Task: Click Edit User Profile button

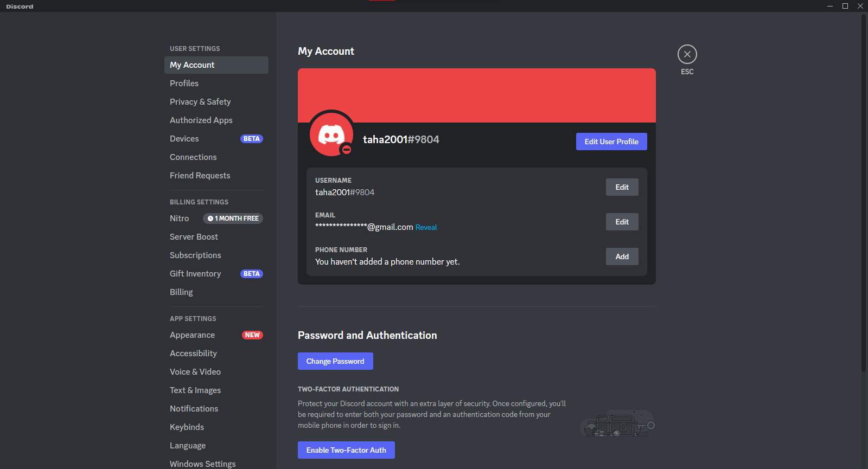Action: click(611, 142)
